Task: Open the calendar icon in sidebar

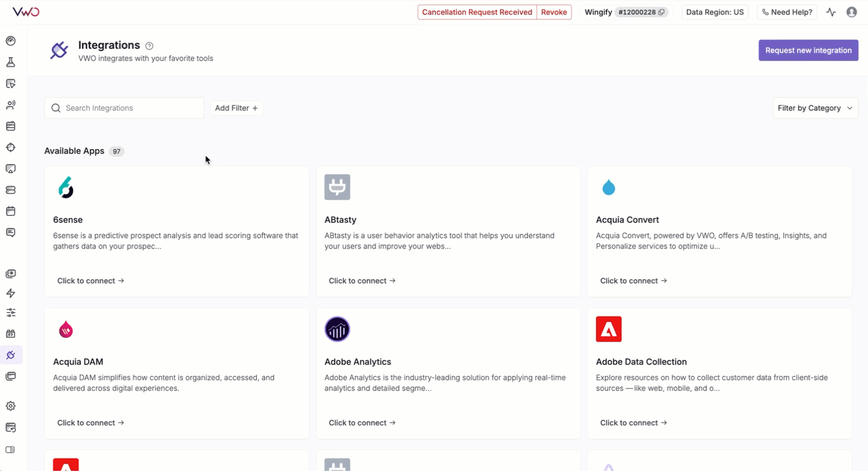Action: click(11, 211)
